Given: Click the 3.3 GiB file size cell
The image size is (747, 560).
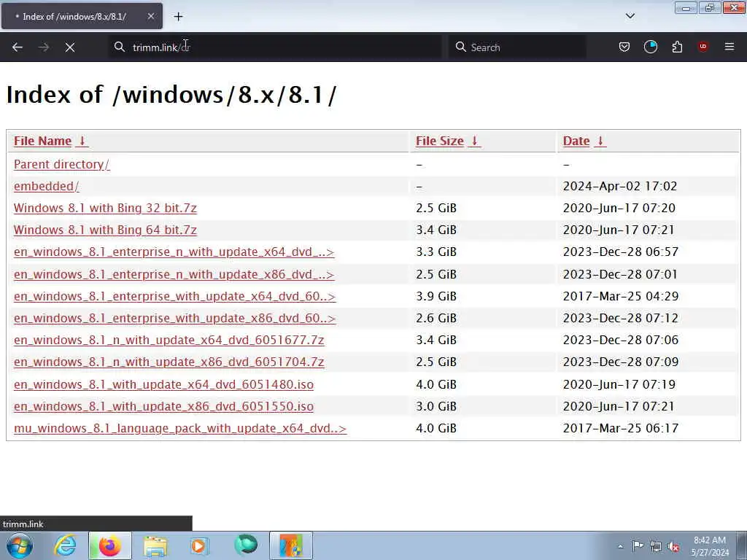Looking at the screenshot, I should tap(436, 252).
